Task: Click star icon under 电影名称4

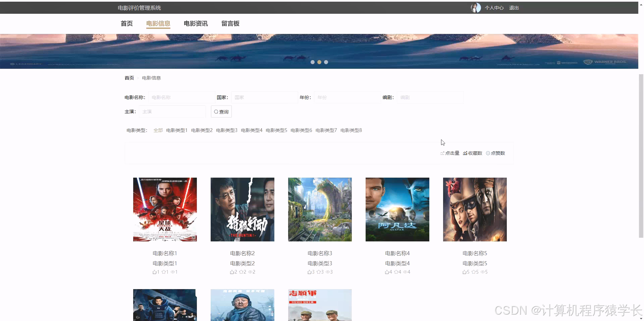Action: pos(396,272)
